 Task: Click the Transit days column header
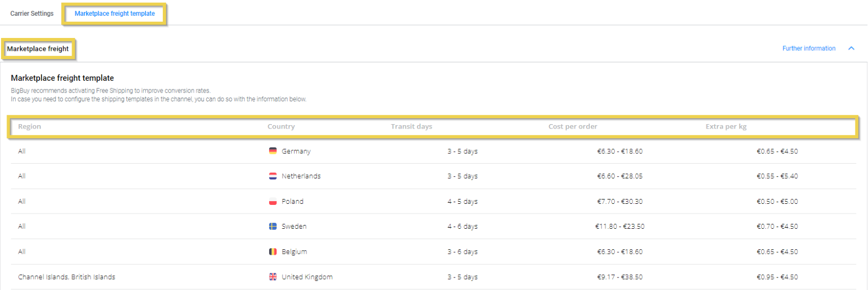tap(411, 126)
